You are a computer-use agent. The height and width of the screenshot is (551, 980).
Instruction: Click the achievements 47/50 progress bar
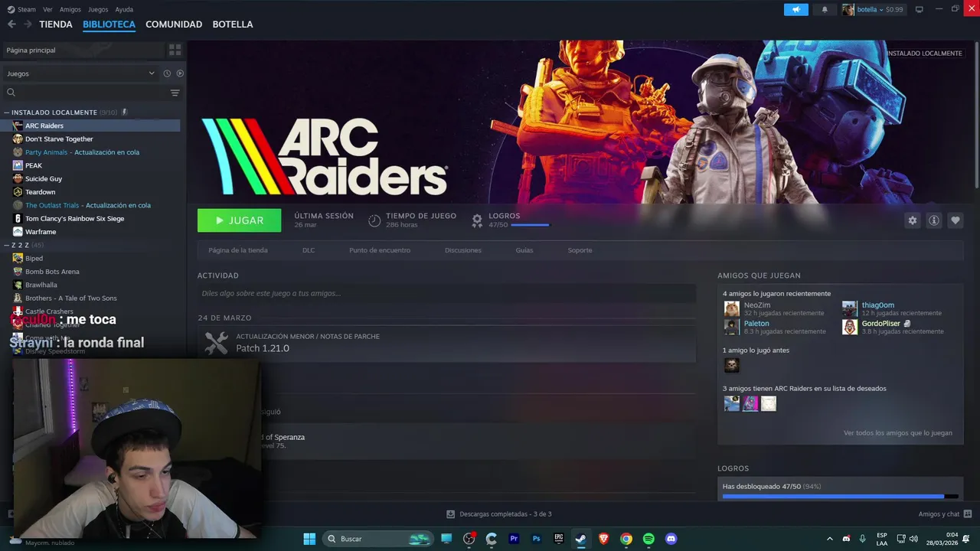530,225
